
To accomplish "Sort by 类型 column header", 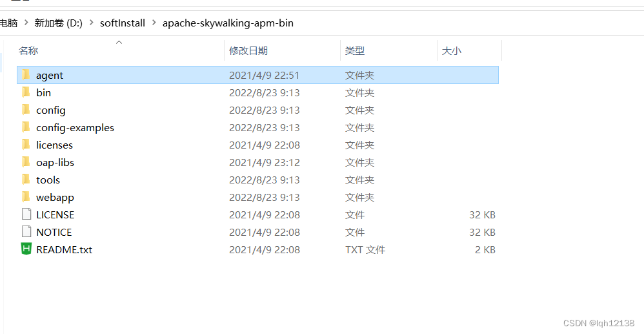I will 355,50.
